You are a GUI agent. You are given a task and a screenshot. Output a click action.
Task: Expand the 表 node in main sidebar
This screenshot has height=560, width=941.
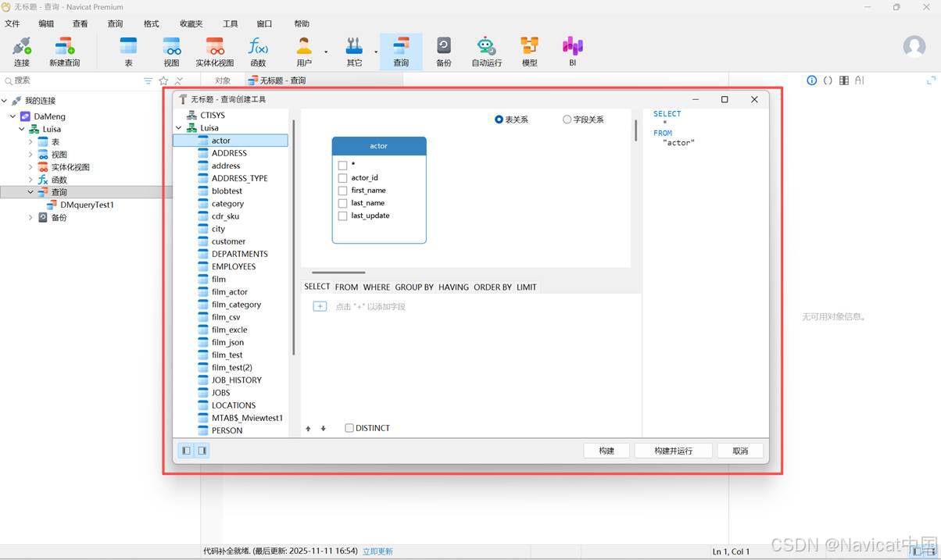pos(30,141)
